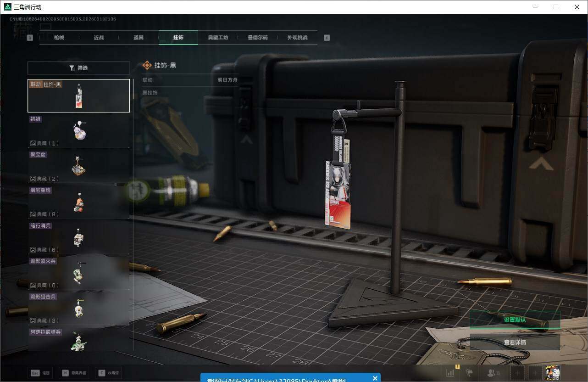Pick the 诡影狙击兵 charm card
This screenshot has height=382, width=588.
tap(78, 309)
